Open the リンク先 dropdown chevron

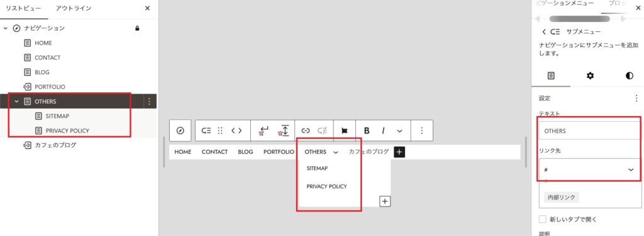click(x=631, y=169)
